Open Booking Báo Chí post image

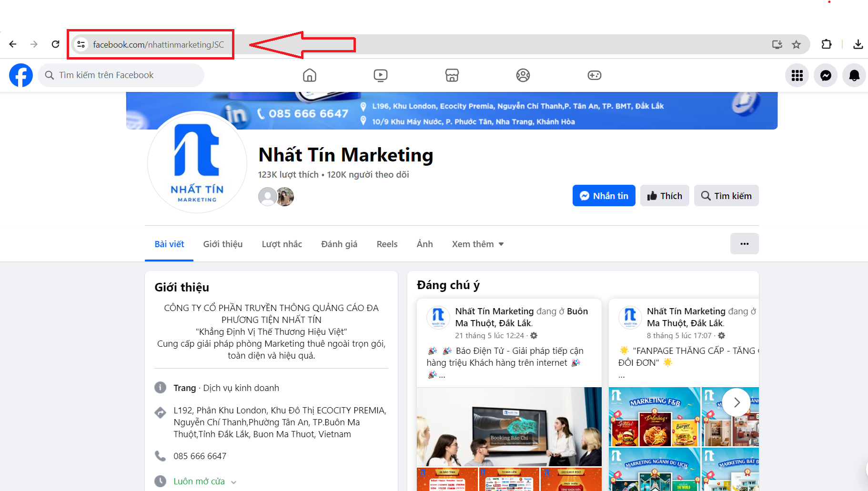tap(509, 427)
